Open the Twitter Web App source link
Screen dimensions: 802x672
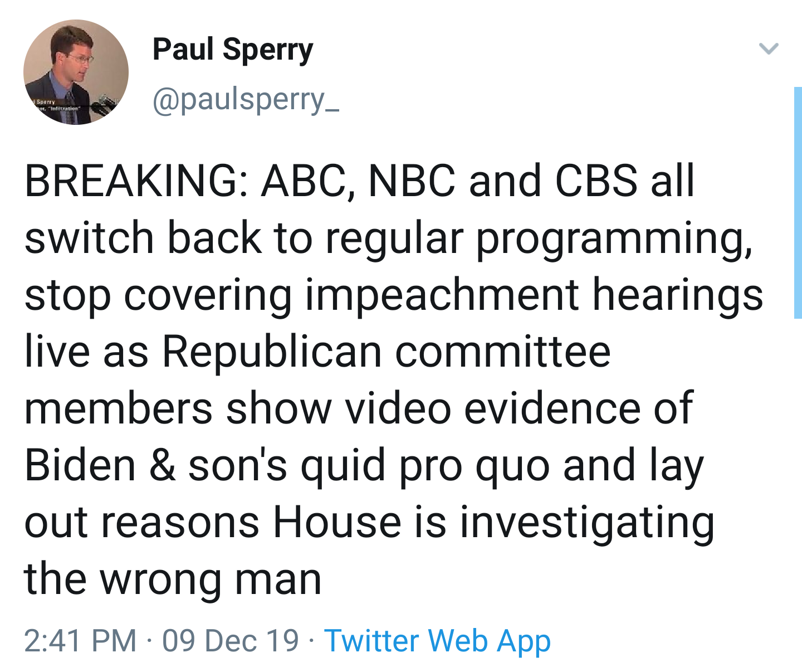point(437,640)
